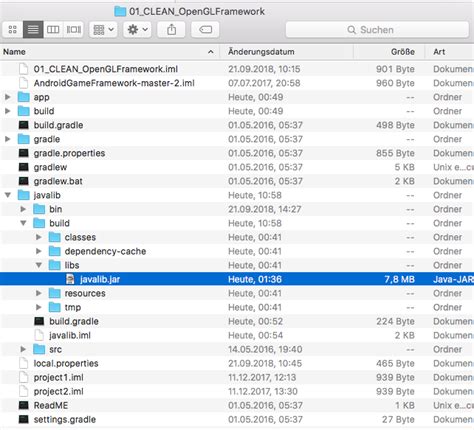This screenshot has height=430, width=474.
Task: Select the tmp folder icon
Action: click(54, 307)
